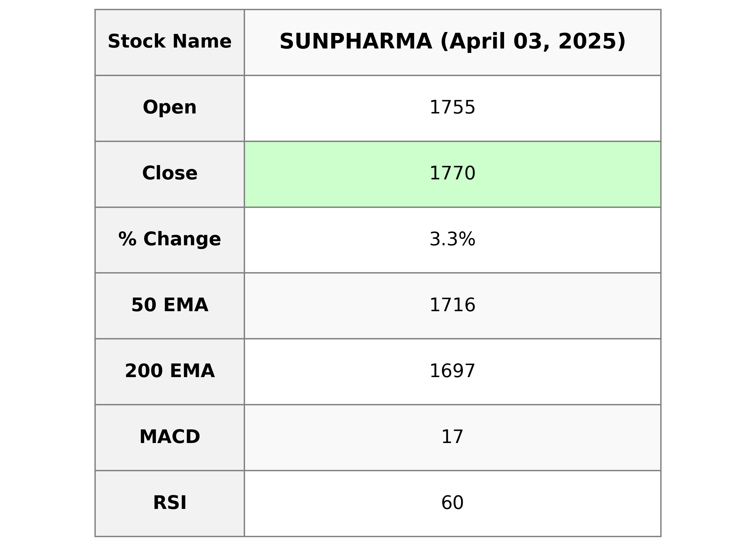Viewport: 756px width, 546px height.
Task: Click the green highlighted 1770 cell
Action: (452, 173)
